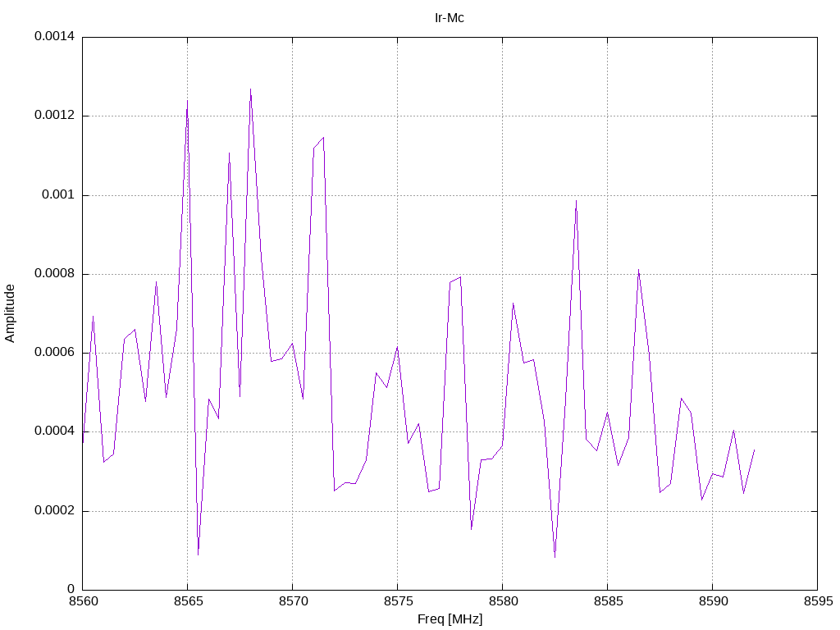Click the Ir-Mc plot title
Screen dimensions: 840x630
coord(449,18)
